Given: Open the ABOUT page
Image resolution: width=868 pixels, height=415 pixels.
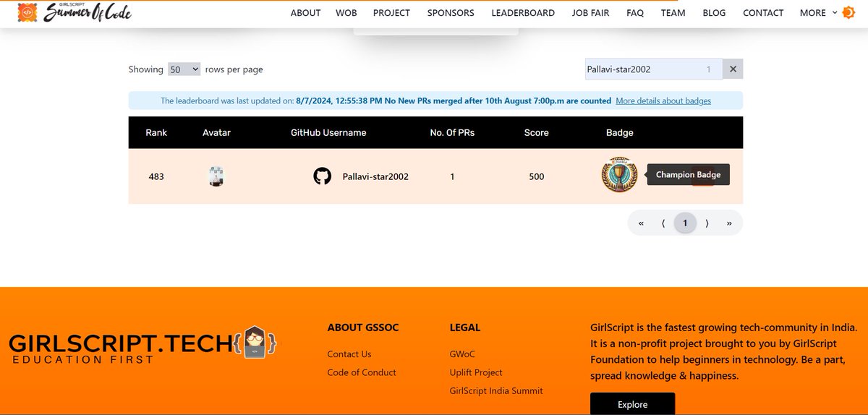Looking at the screenshot, I should pyautogui.click(x=305, y=12).
